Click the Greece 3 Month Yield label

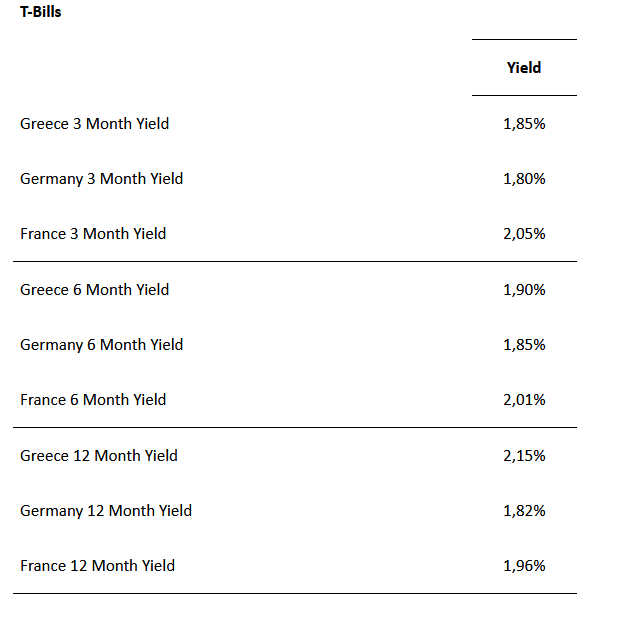pyautogui.click(x=94, y=124)
